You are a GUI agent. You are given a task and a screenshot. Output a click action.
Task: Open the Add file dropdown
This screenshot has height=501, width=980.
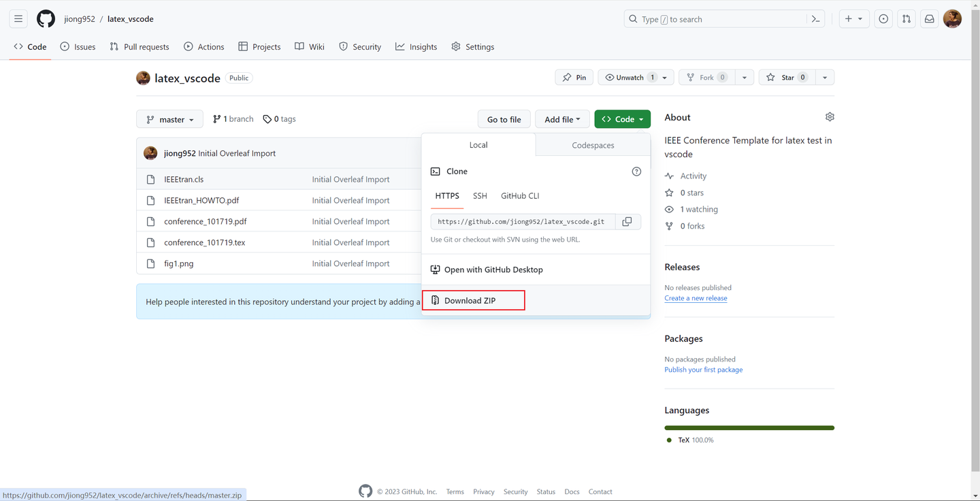(x=561, y=118)
